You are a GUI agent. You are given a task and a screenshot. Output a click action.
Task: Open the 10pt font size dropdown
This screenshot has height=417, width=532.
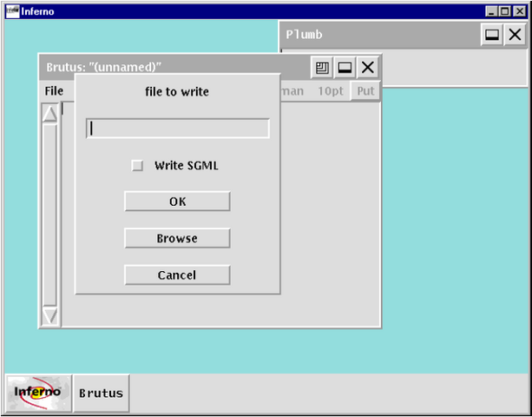pos(331,91)
